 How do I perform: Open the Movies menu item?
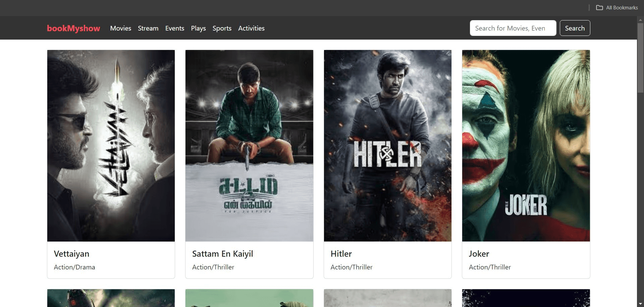[121, 28]
